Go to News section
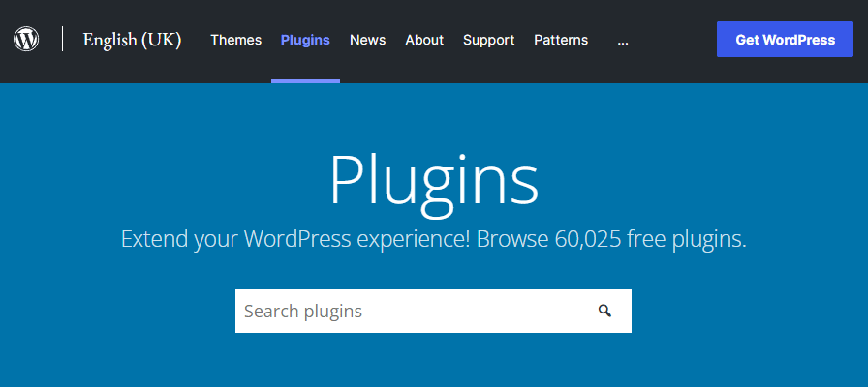The image size is (868, 387). click(367, 40)
